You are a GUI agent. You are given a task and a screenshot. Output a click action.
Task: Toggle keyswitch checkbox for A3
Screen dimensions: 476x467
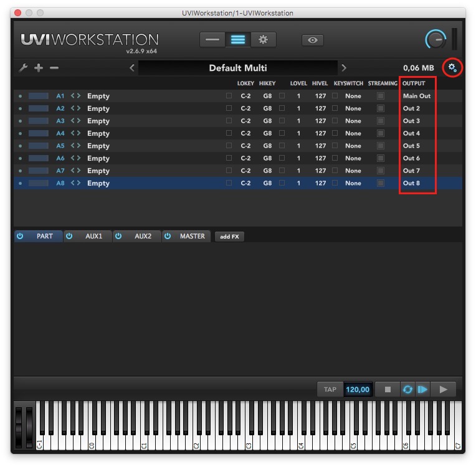(x=335, y=120)
